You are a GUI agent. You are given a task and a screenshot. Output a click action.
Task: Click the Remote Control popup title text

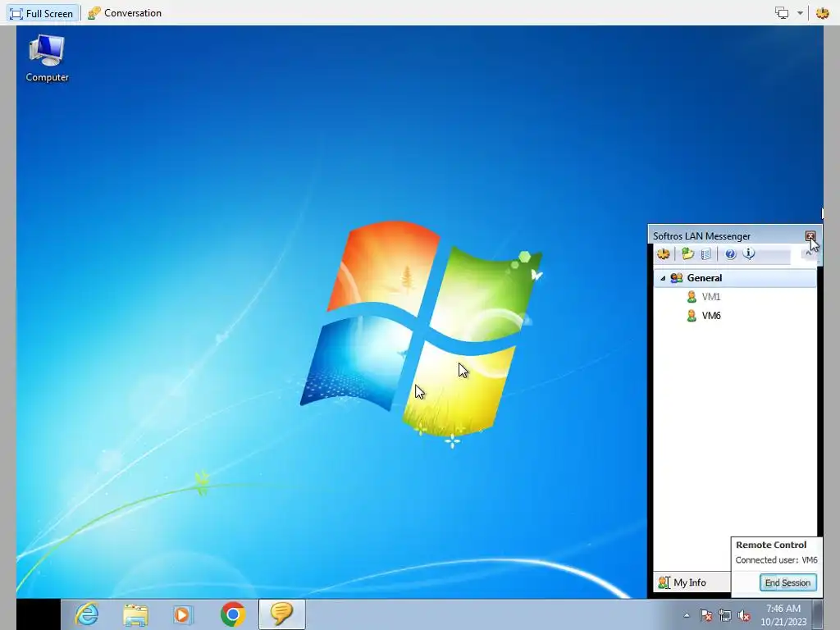pos(771,545)
